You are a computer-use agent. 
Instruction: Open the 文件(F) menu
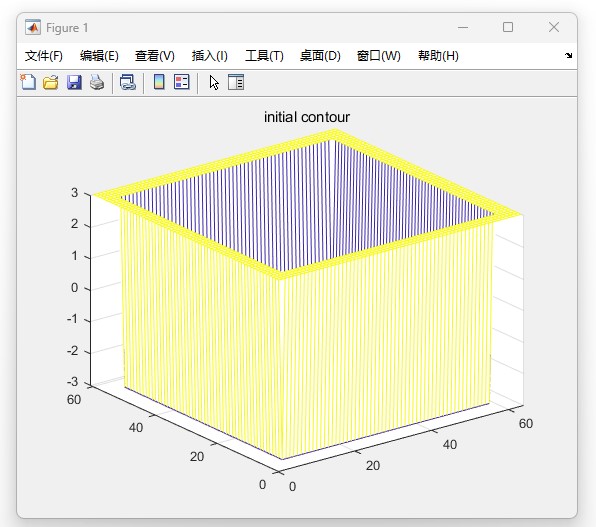(x=44, y=56)
